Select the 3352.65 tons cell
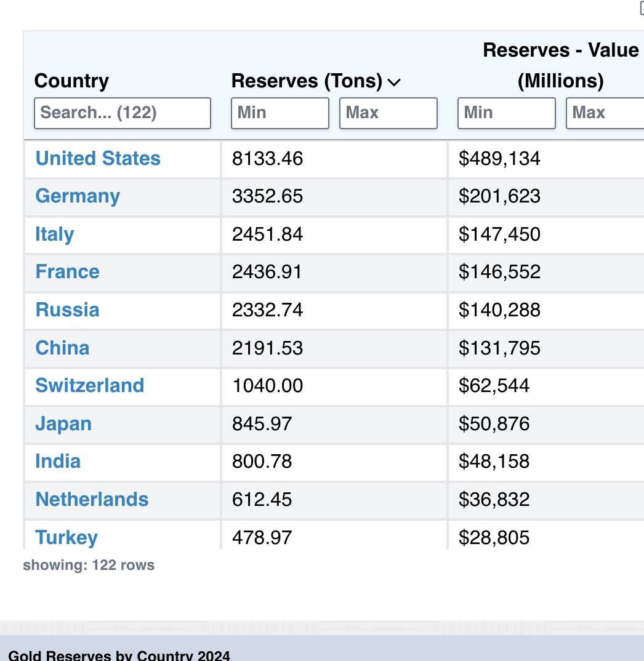This screenshot has height=661, width=644. pos(334,197)
